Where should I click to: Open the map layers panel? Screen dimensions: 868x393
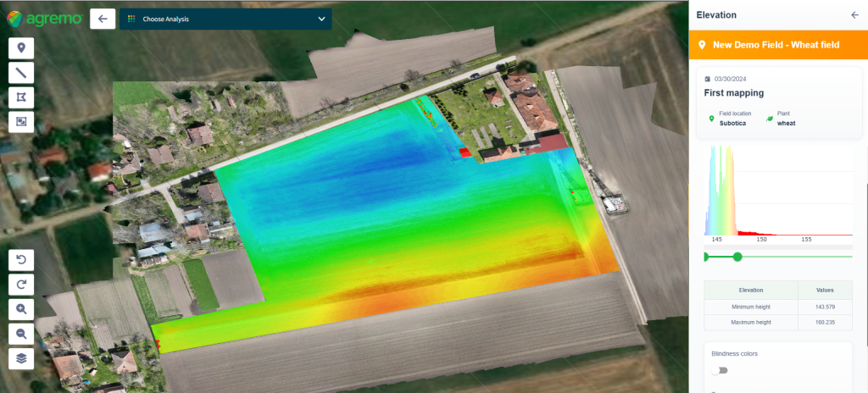(x=21, y=358)
